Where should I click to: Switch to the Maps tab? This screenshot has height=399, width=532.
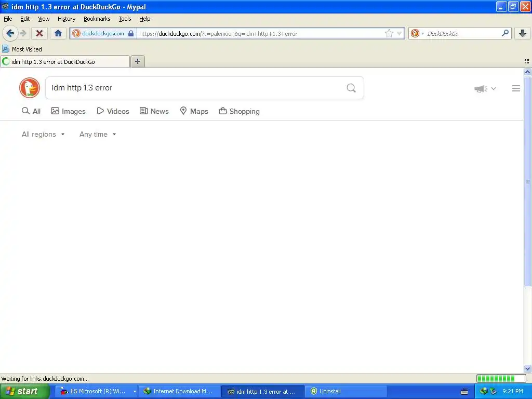194,111
